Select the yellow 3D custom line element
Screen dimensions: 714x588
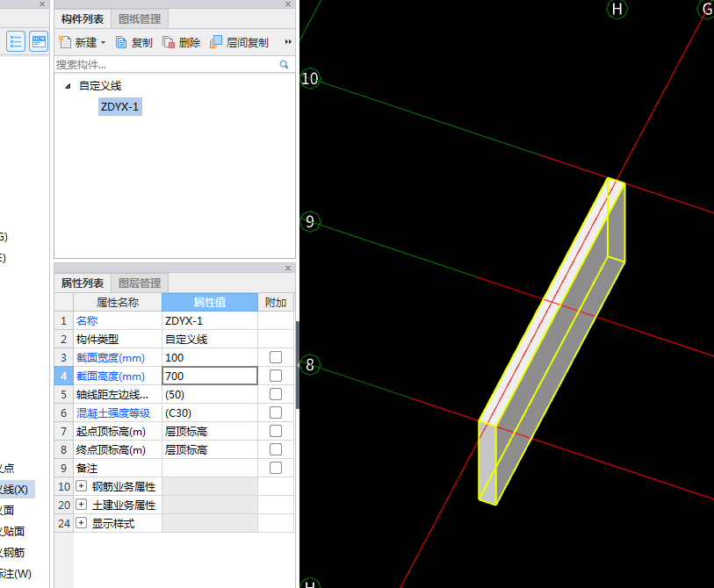click(552, 341)
